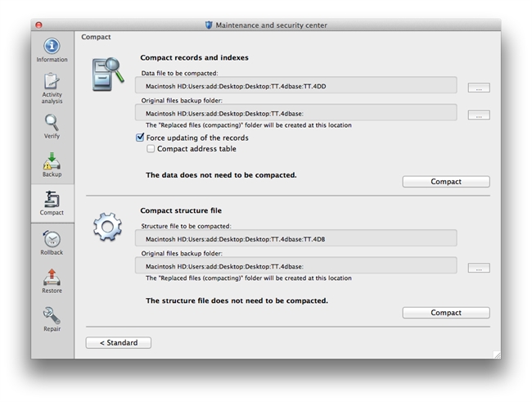Open the Restore sidebar icon
Image resolution: width=532 pixels, height=402 pixels.
click(x=52, y=278)
